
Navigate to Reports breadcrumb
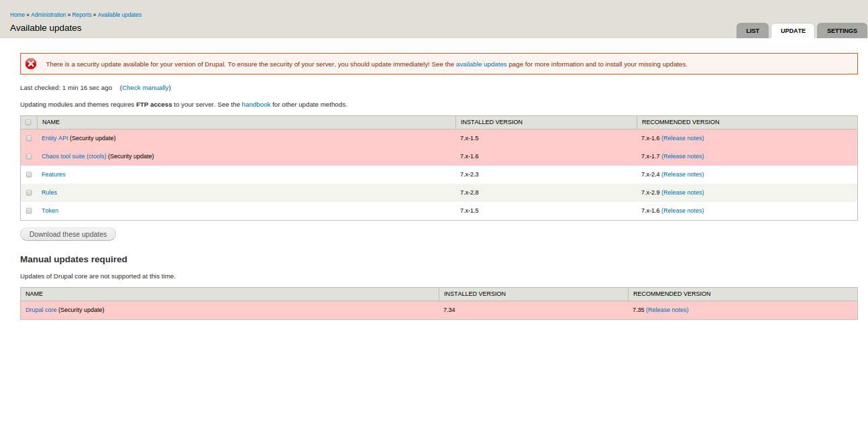coord(82,15)
